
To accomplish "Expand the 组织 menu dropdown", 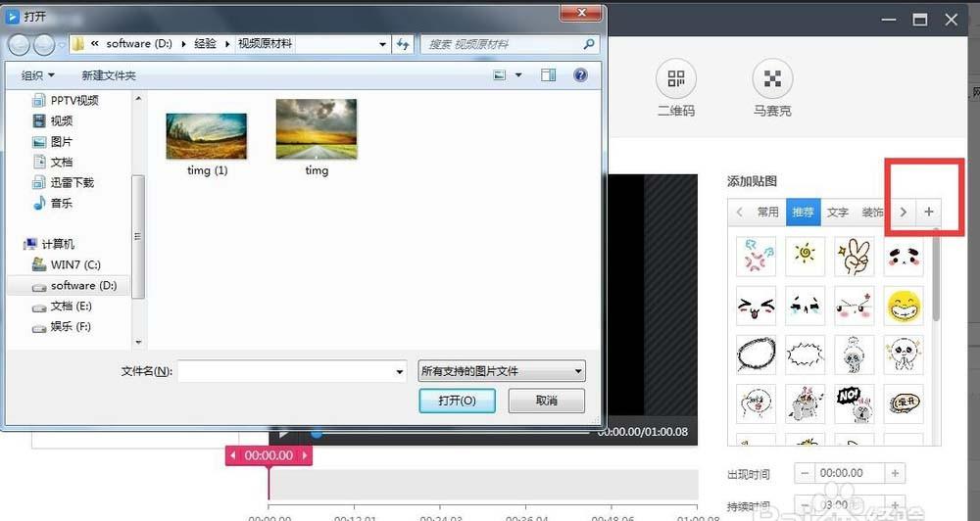I will [38, 75].
